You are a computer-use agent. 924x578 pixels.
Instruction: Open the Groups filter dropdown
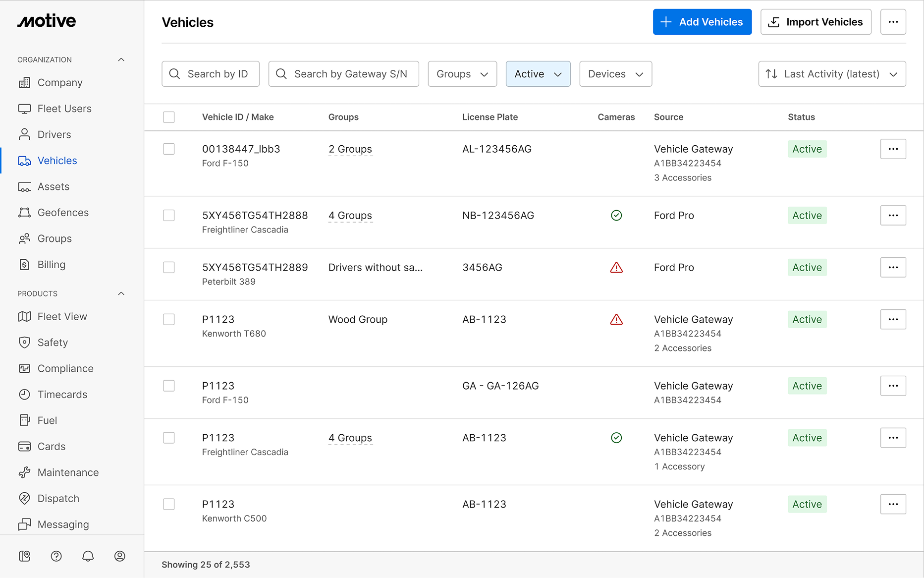[x=462, y=74]
